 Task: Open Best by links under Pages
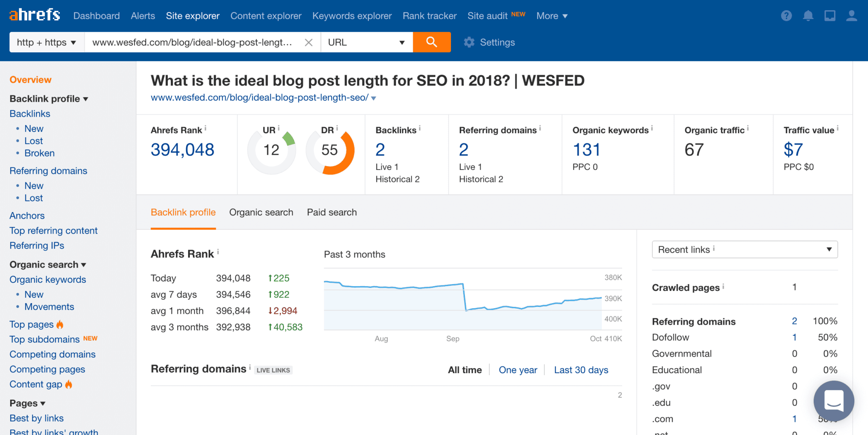(x=36, y=418)
